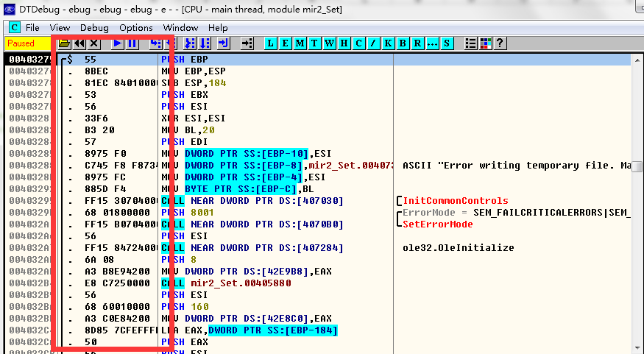Open Handles window with H button
This screenshot has height=354, width=644.
point(344,43)
